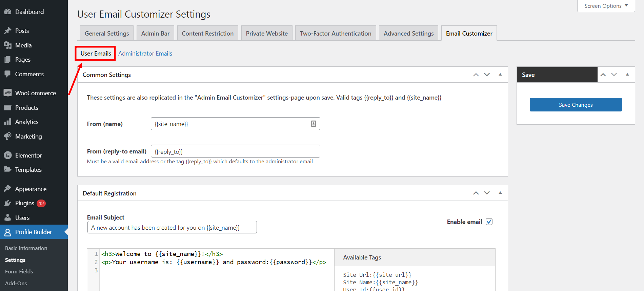Screen dimensions: 644x291
Task: Click the Save Changes button
Action: tap(576, 105)
